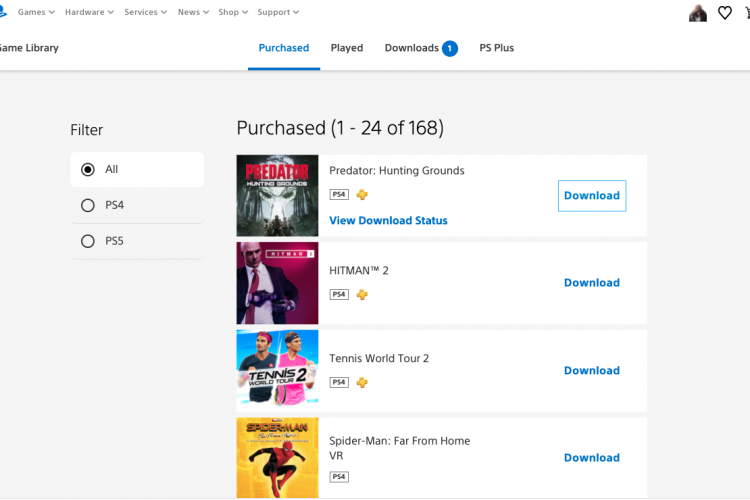Select the PS5 filter option
The width and height of the screenshot is (750, 500).
click(x=137, y=241)
